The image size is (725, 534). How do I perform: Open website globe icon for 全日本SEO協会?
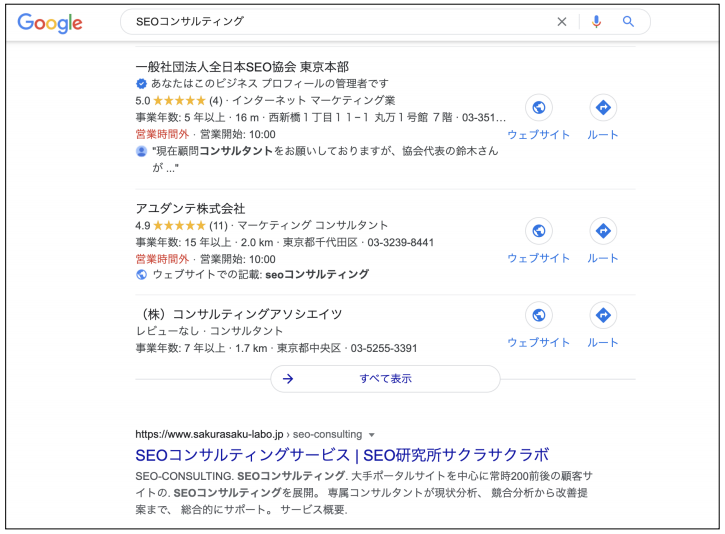point(539,107)
